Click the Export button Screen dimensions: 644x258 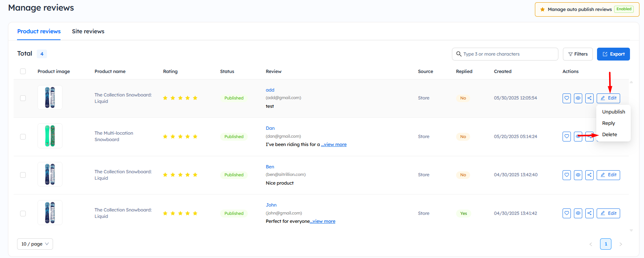tap(613, 54)
